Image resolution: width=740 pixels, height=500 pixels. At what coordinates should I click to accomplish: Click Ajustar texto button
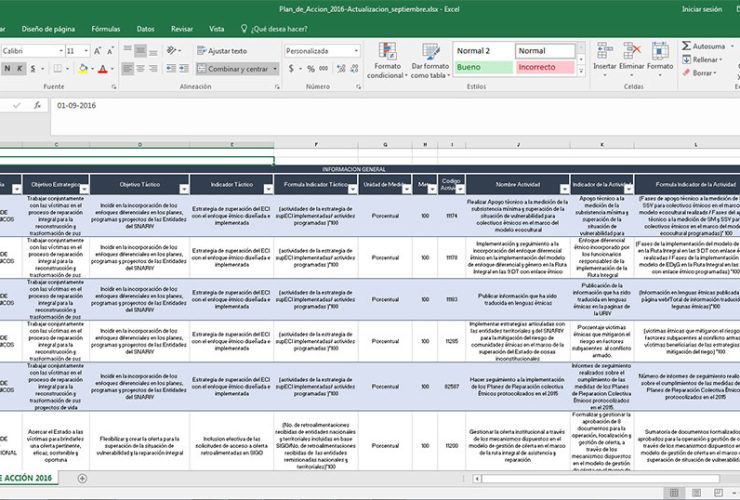point(222,51)
